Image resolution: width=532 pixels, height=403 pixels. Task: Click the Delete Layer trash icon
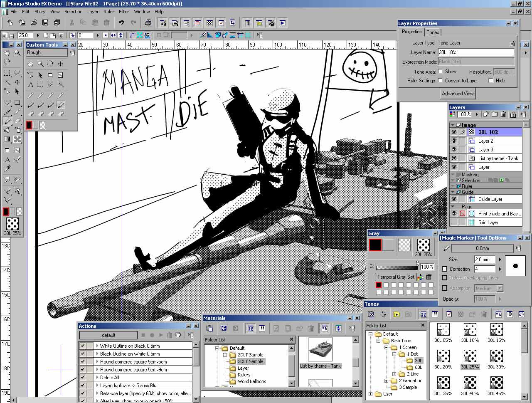click(503, 114)
